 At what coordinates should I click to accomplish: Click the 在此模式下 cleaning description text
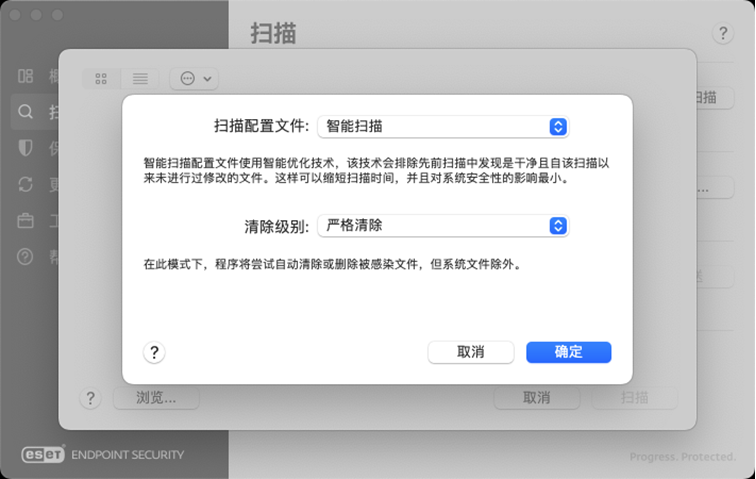pyautogui.click(x=333, y=264)
